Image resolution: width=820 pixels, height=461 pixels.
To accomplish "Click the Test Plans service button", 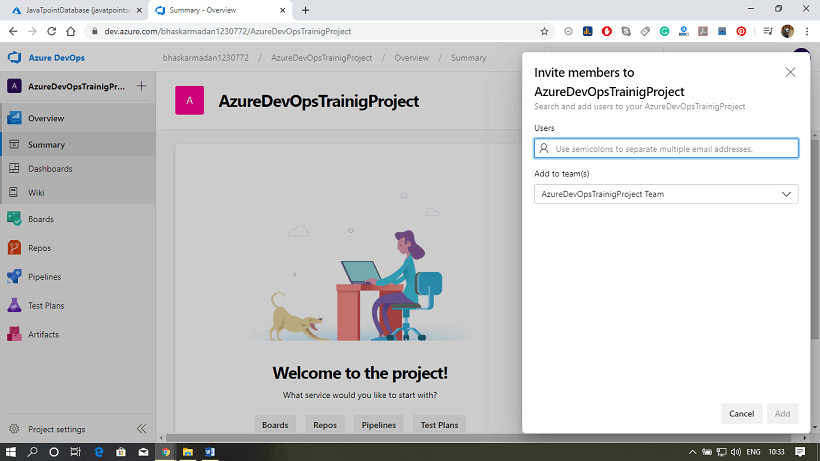I will (439, 424).
